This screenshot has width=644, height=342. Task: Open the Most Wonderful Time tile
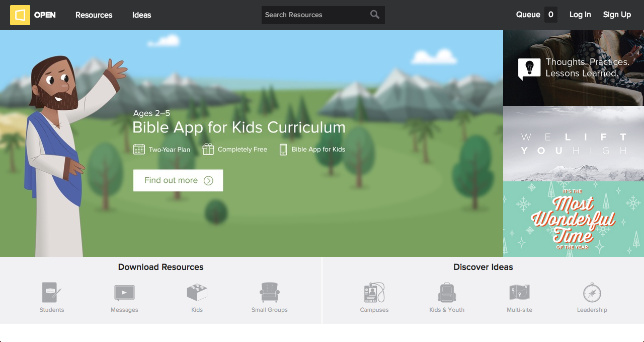click(574, 219)
